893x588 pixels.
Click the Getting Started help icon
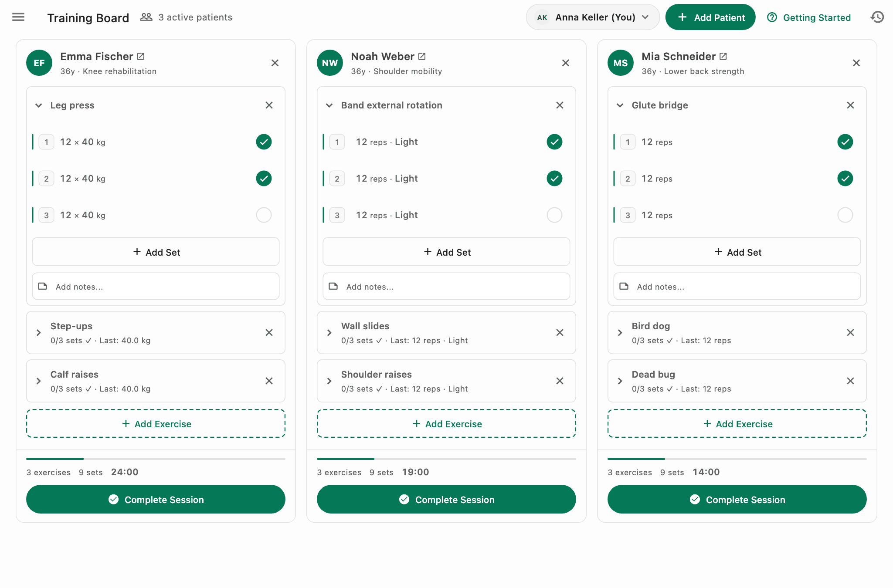pos(772,17)
